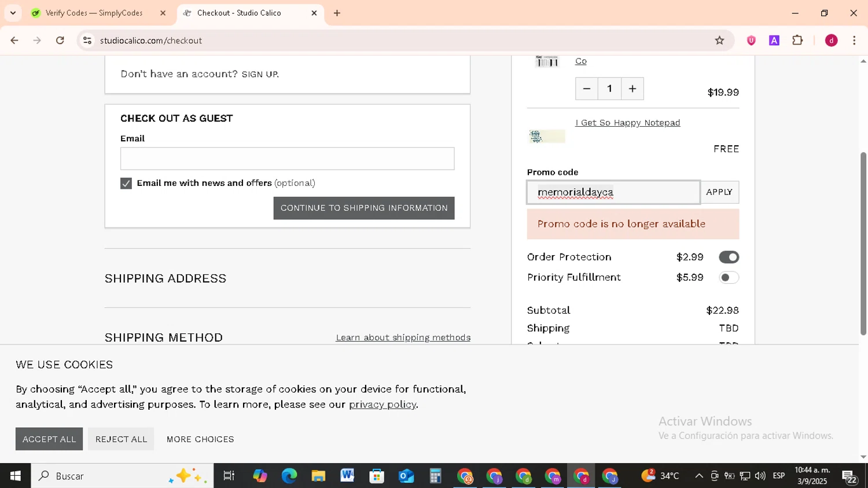Open Learn about shipping methods link
Screen dimensions: 868x488
pyautogui.click(x=403, y=337)
